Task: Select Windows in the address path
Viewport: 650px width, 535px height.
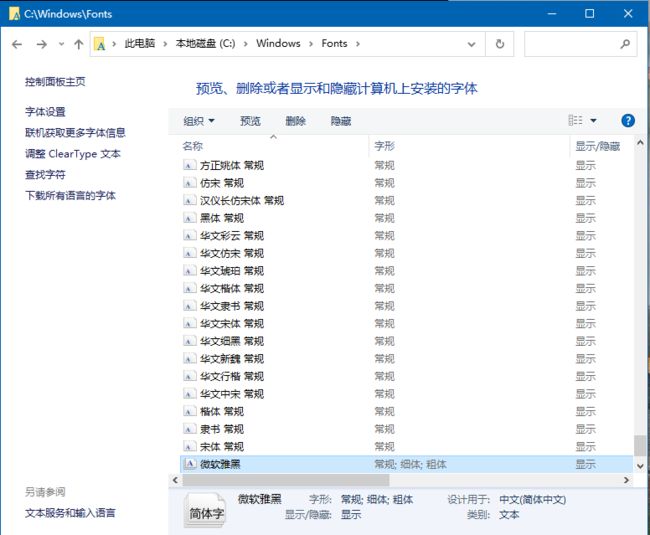Action: pos(278,44)
